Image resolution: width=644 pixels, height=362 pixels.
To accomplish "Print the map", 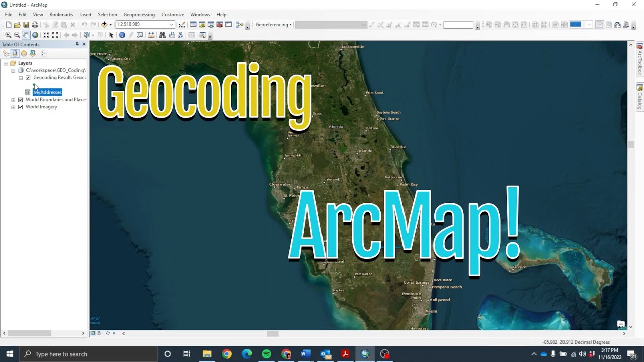I will click(35, 24).
